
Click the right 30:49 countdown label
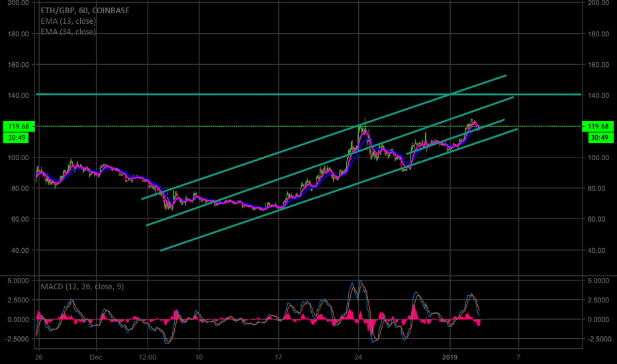[601, 138]
